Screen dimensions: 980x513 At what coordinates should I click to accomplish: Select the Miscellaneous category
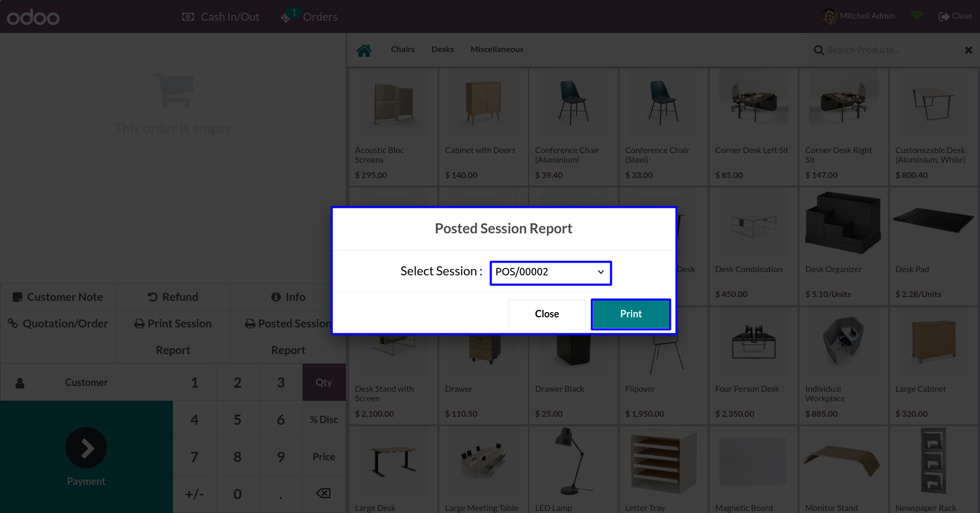tap(497, 49)
